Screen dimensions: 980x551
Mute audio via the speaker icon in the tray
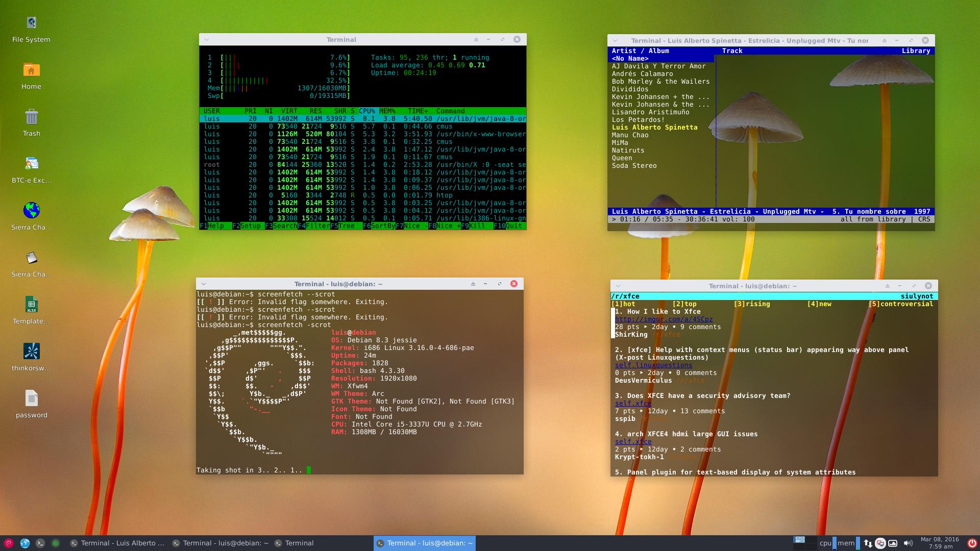pyautogui.click(x=908, y=542)
